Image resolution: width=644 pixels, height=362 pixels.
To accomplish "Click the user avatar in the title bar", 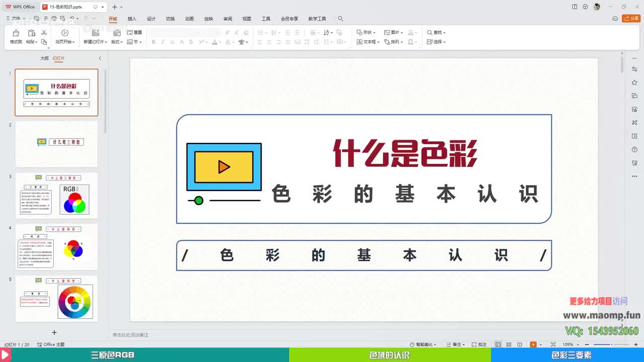I will (597, 7).
